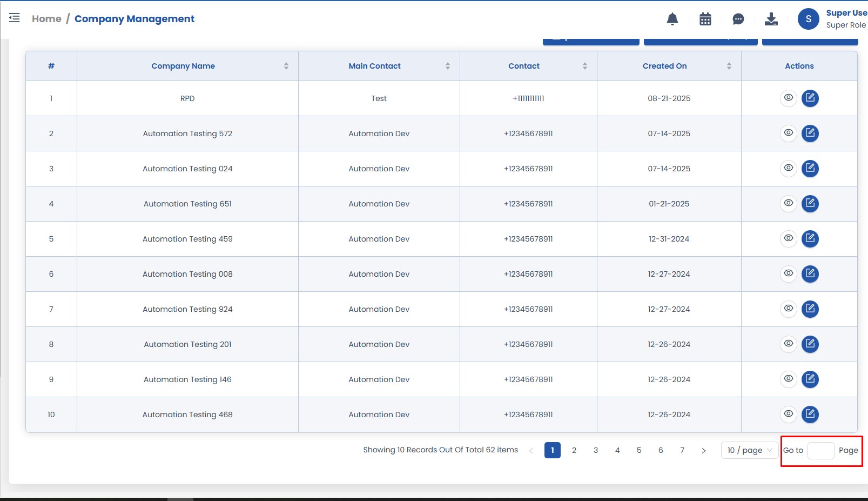Click the next page arrow
This screenshot has height=501, width=868.
(x=704, y=450)
